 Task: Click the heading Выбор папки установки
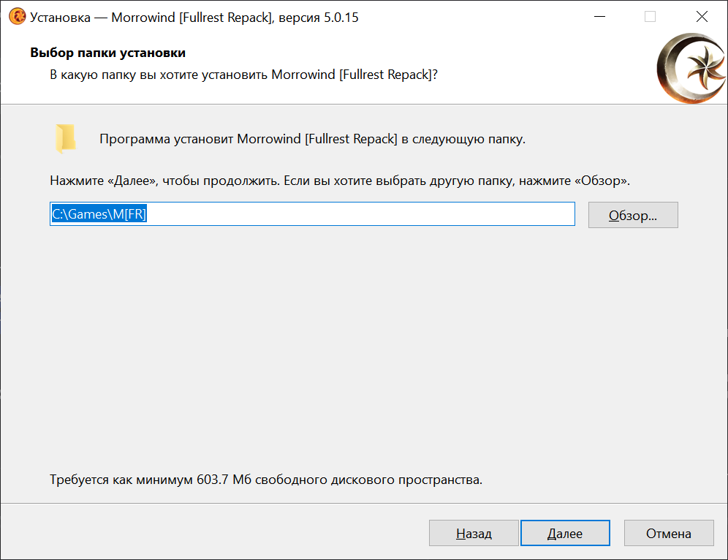point(107,53)
